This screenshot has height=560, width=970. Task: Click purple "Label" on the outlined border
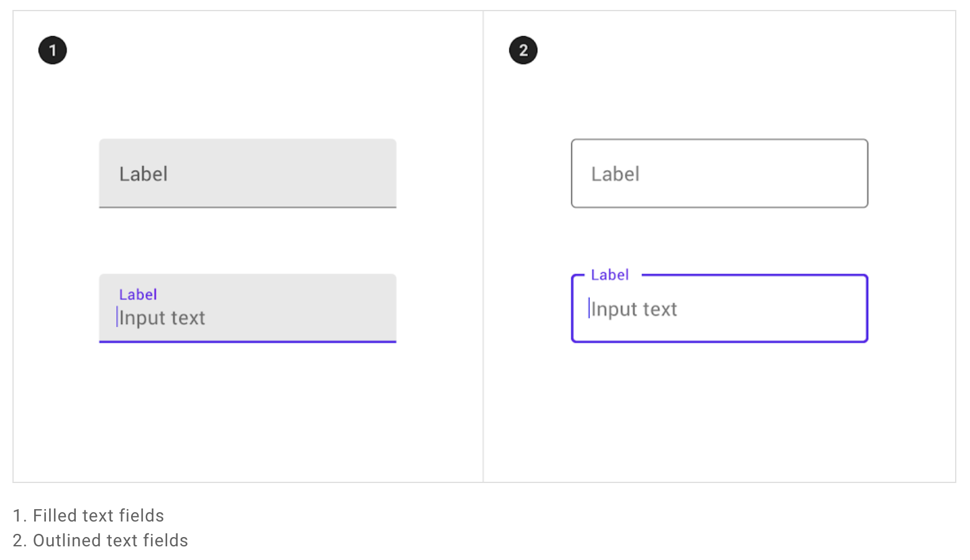click(610, 275)
